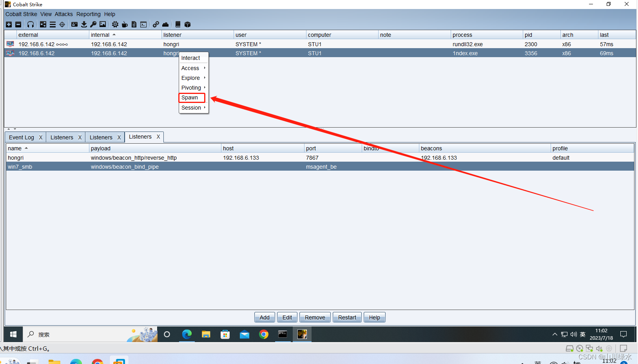Select the hongri listener row
Viewport: 638px width, 364px height.
(320, 158)
